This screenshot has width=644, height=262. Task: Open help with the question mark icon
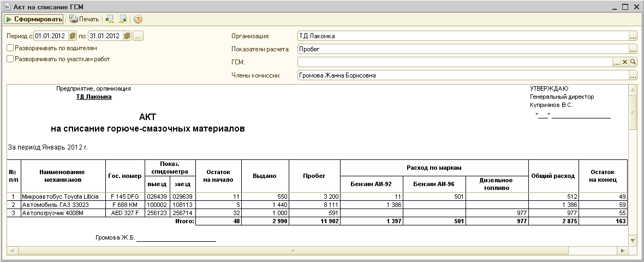click(x=138, y=19)
